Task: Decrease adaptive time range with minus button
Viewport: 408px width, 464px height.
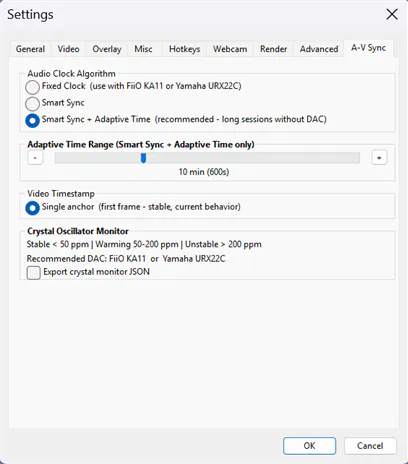Action: click(x=35, y=158)
